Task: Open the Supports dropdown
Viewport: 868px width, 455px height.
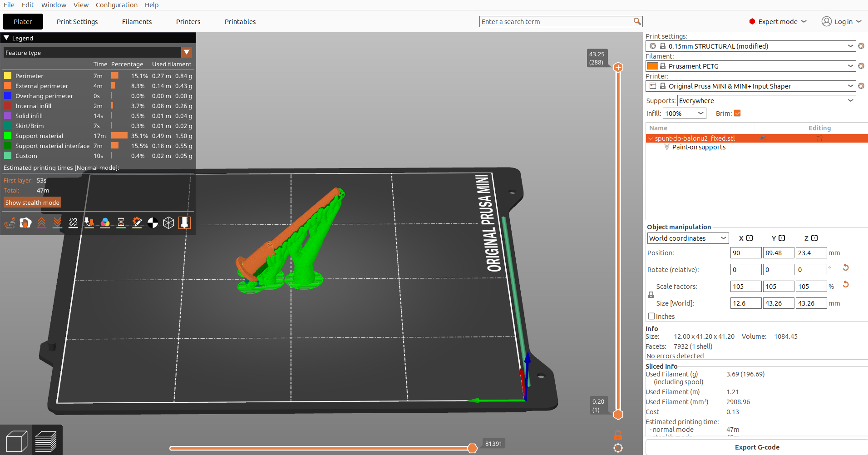Action: click(x=767, y=100)
